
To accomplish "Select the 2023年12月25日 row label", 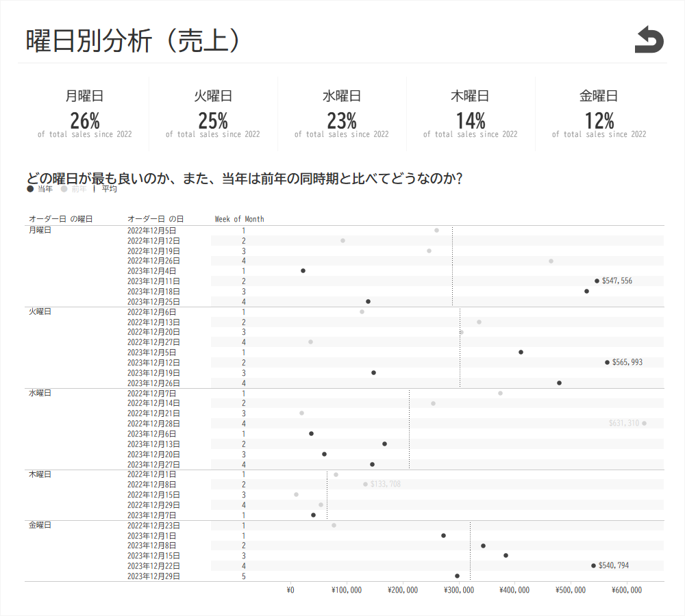I will (153, 301).
